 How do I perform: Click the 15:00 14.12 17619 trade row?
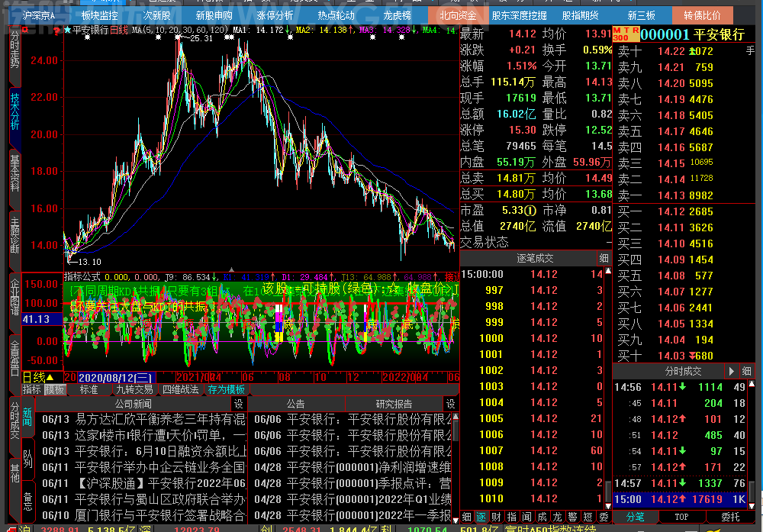coord(680,499)
